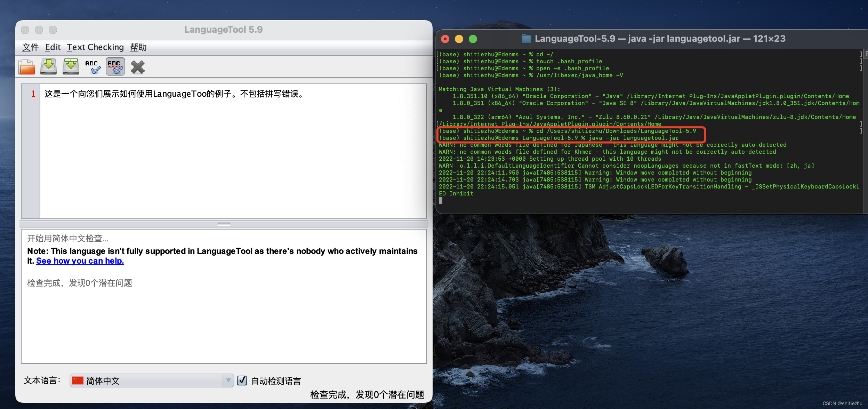Click the folder icon in Terminal title
Image resolution: width=868 pixels, height=409 pixels.
526,39
